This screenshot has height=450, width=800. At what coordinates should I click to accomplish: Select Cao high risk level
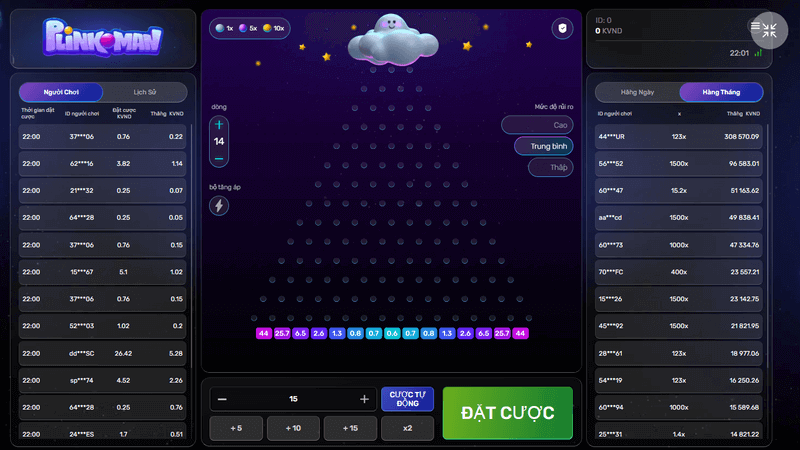[x=537, y=125]
